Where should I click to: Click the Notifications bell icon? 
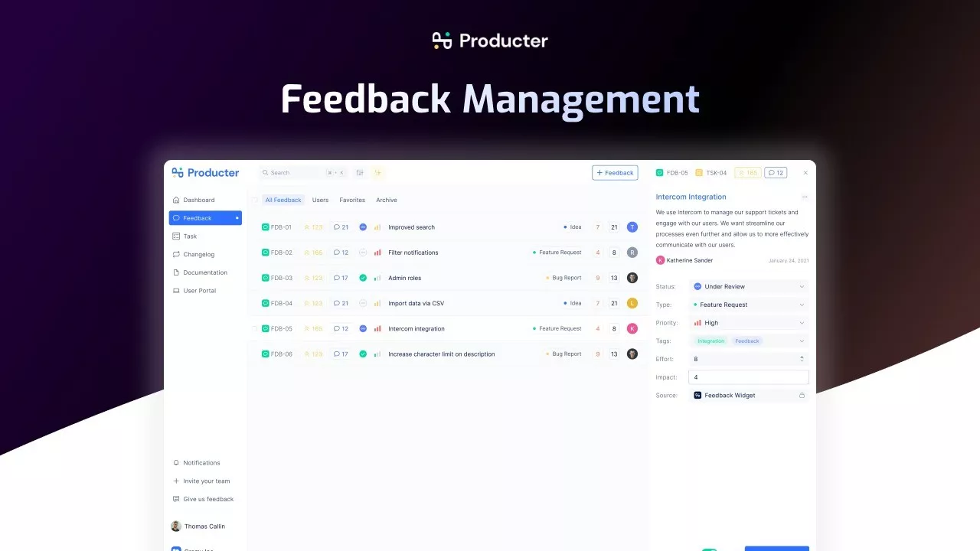coord(176,463)
